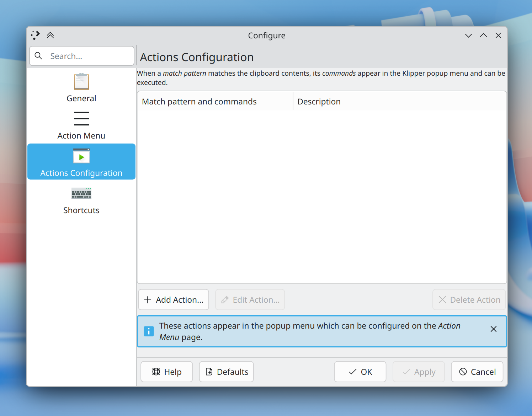Select the Action Menu hamburger icon

click(x=81, y=119)
